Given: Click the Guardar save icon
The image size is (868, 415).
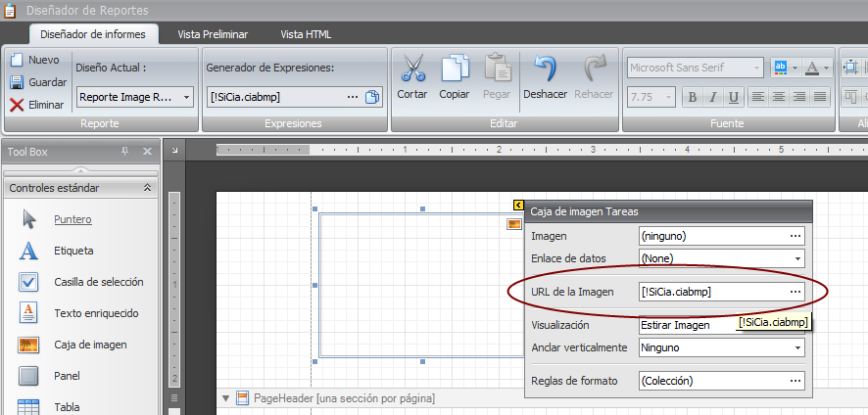Looking at the screenshot, I should coord(18,82).
